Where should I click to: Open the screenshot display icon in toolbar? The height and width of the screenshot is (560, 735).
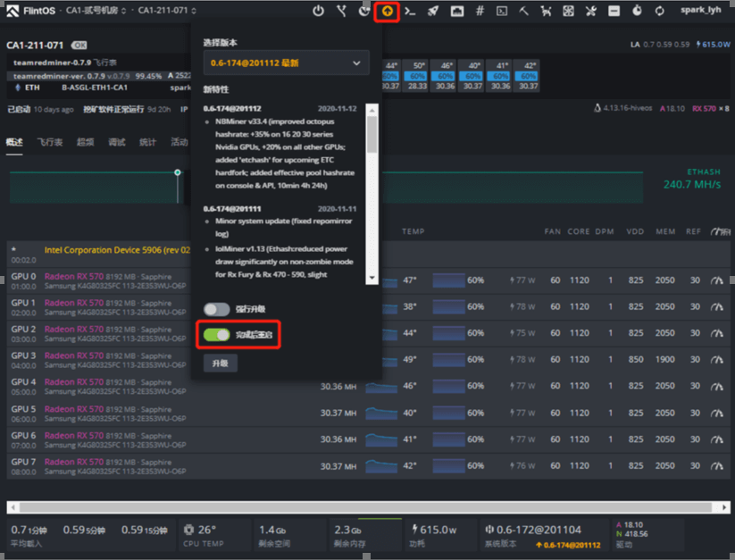[502, 10]
